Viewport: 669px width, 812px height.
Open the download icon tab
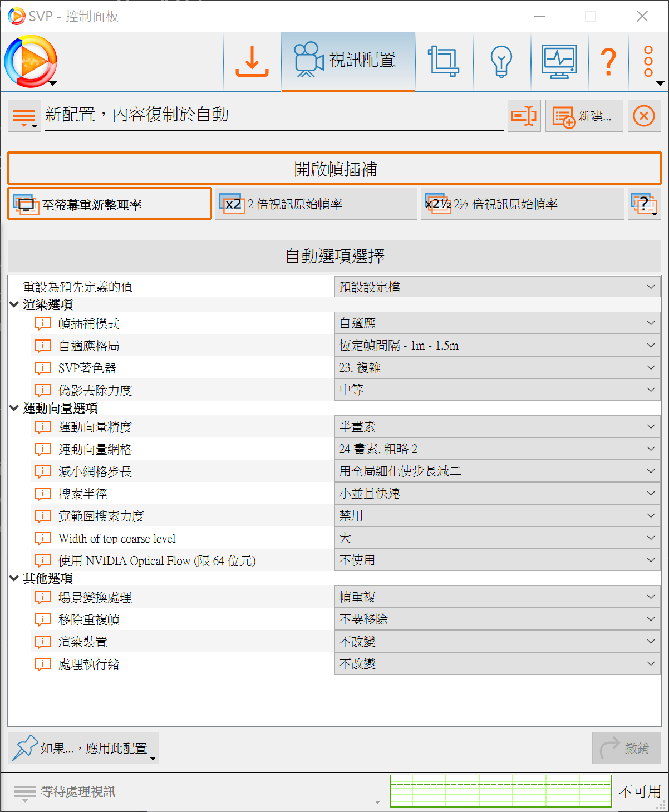click(x=252, y=61)
